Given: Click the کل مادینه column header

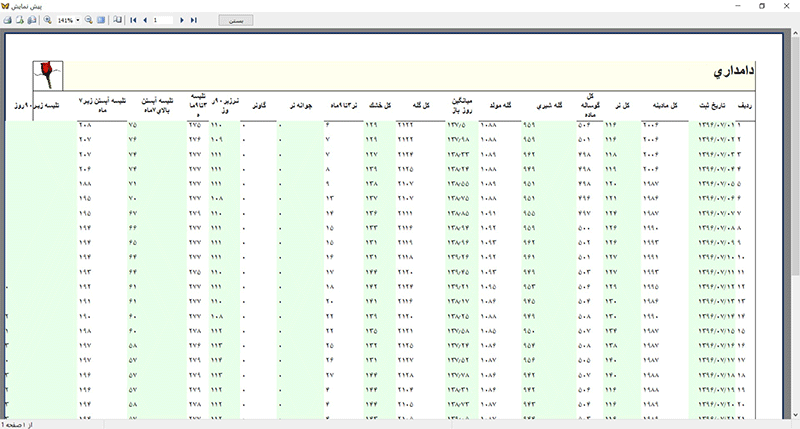Looking at the screenshot, I should (665, 106).
